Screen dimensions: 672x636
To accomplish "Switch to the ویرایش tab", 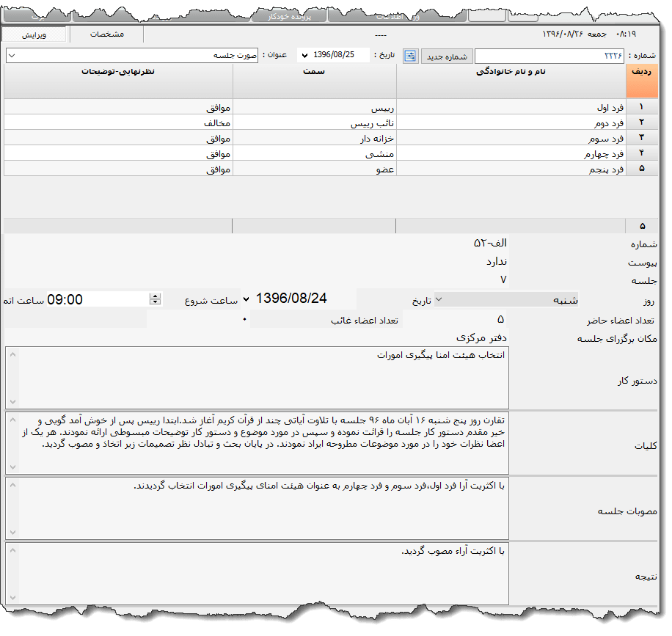I will click(x=34, y=34).
